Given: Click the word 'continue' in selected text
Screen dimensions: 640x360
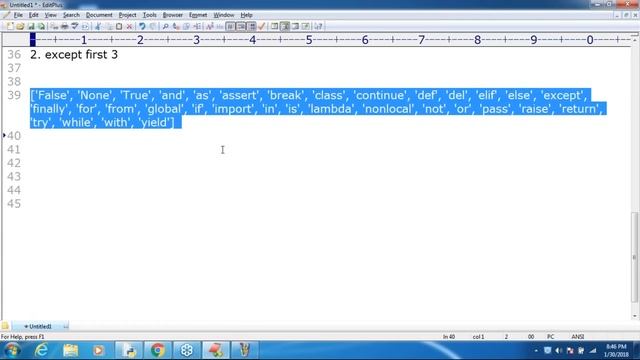Looking at the screenshot, I should click(x=380, y=96).
